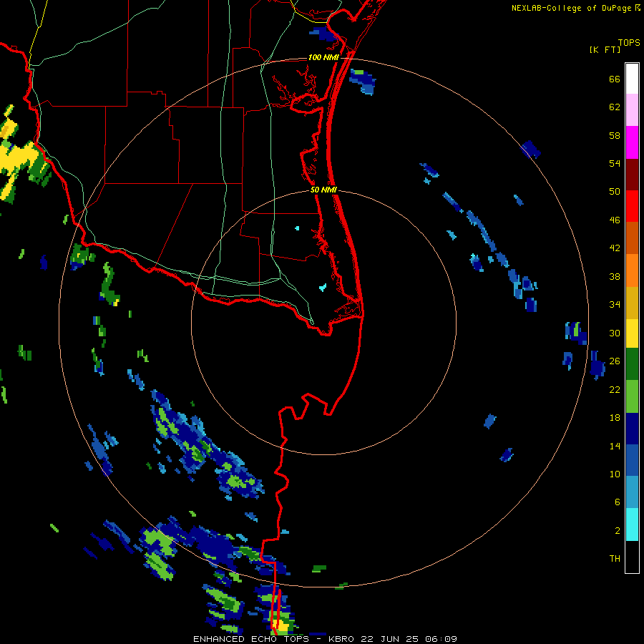Select the light green legend swatch
This screenshot has width=644, height=644.
click(x=632, y=396)
